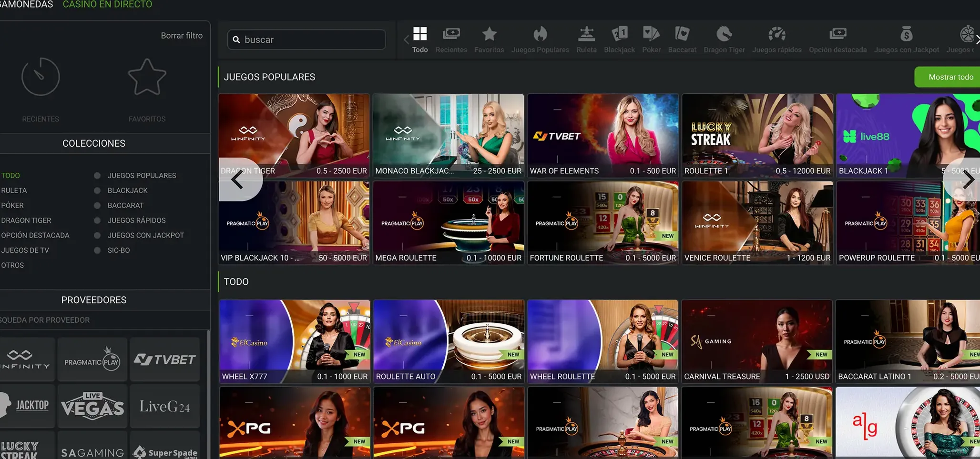Viewport: 980px width, 459px height.
Task: Open the sidebar Recientes clock icon
Action: [x=41, y=77]
